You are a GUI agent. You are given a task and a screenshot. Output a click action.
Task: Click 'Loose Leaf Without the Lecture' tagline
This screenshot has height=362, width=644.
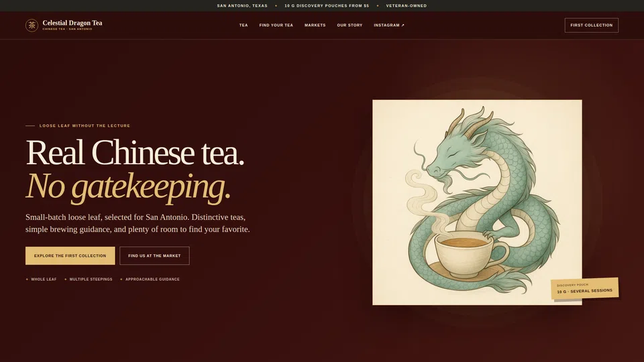coord(85,125)
